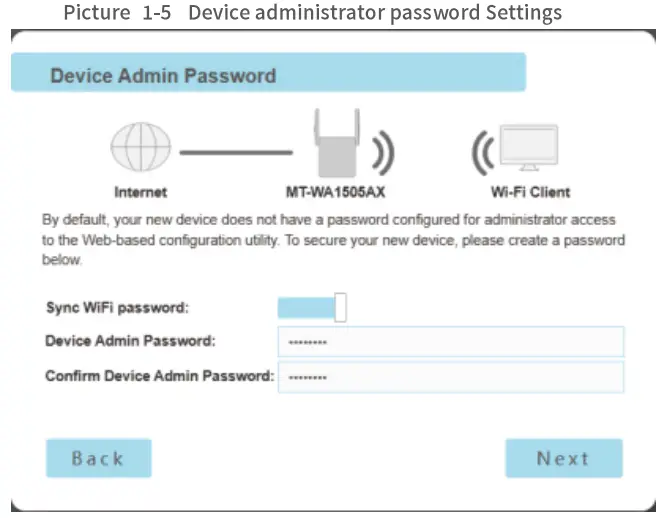Toggle the Sync WiFi password switch
The height and width of the screenshot is (518, 663).
tap(312, 307)
